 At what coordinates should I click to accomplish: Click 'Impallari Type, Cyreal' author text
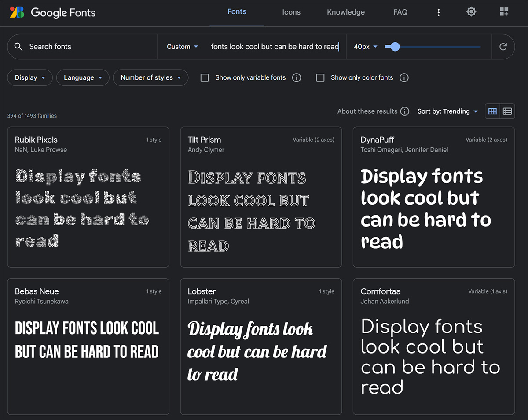[x=218, y=302]
